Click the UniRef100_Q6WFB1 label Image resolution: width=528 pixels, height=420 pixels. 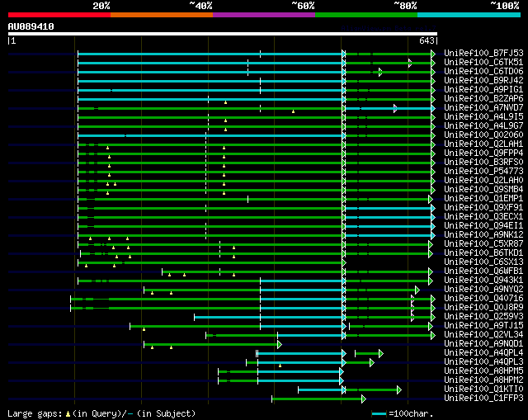point(483,271)
